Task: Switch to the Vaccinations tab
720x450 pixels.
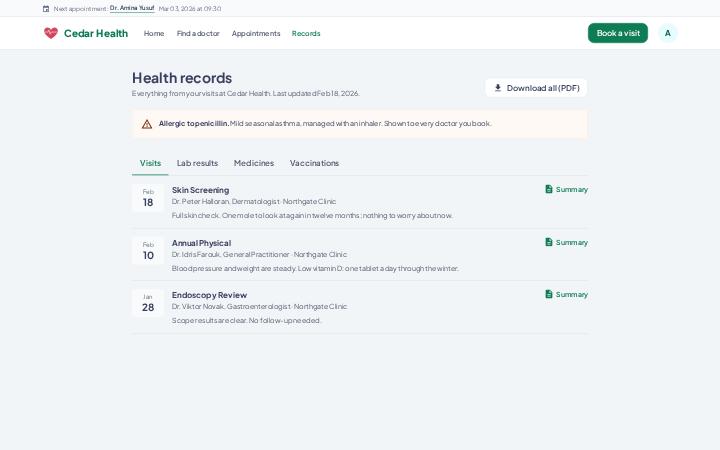Action: click(314, 163)
